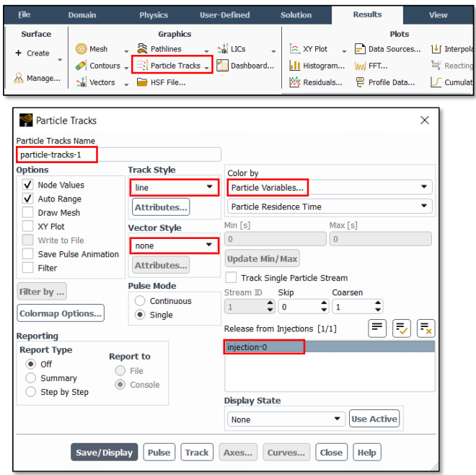
Task: Click the Use Active button
Action: click(374, 419)
